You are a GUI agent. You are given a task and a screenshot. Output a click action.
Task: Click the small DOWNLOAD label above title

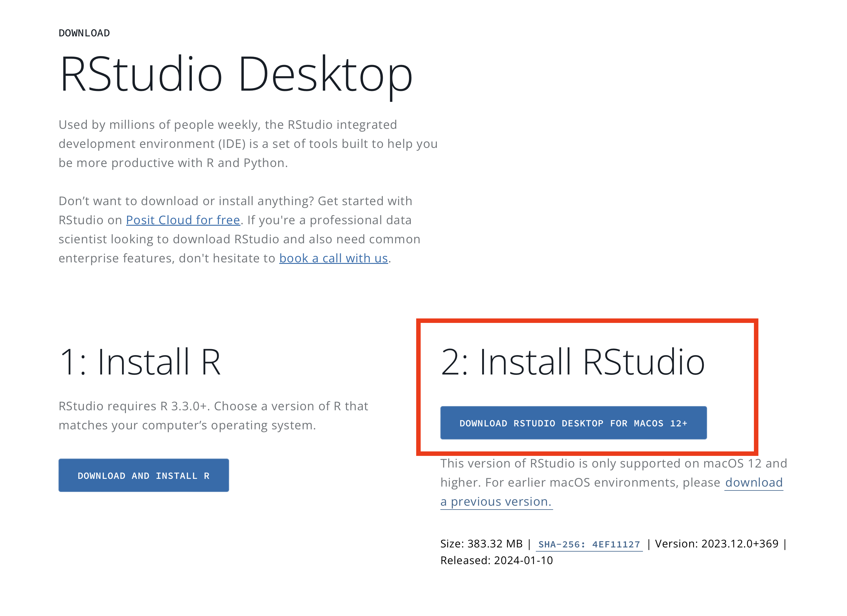[84, 33]
